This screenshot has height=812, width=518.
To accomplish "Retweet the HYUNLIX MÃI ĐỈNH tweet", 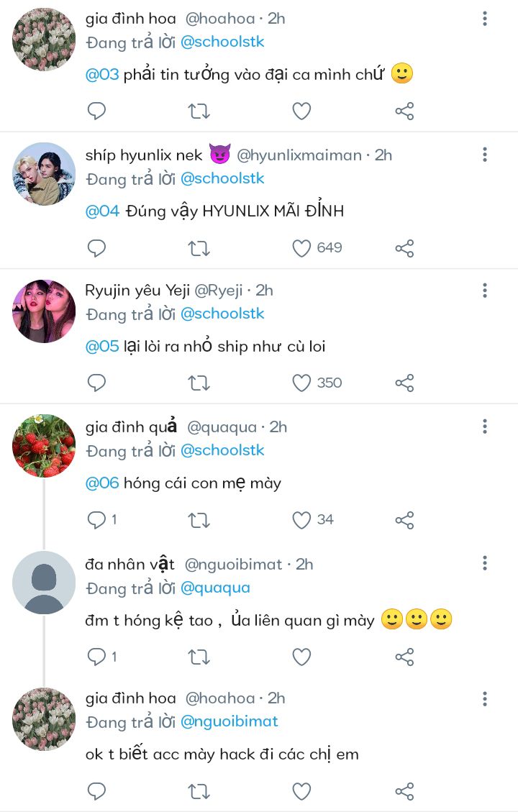I will click(199, 248).
